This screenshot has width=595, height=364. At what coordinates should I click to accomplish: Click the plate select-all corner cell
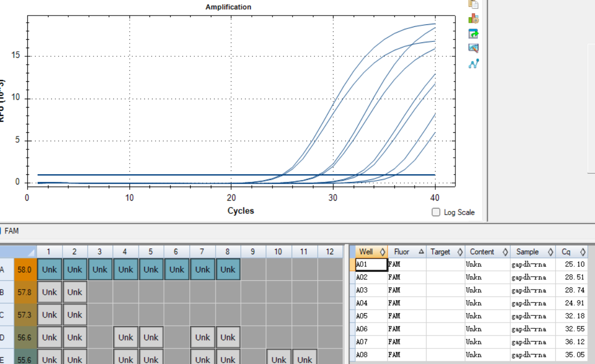pyautogui.click(x=18, y=252)
